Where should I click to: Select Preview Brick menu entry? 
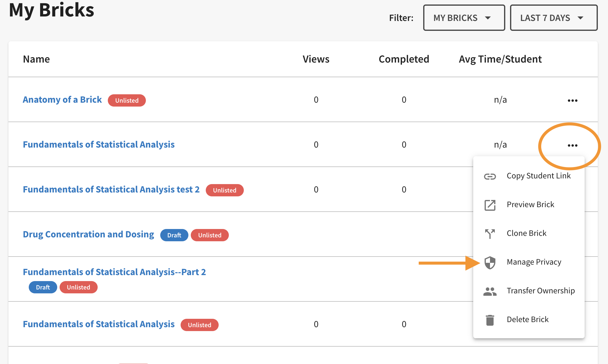point(529,204)
